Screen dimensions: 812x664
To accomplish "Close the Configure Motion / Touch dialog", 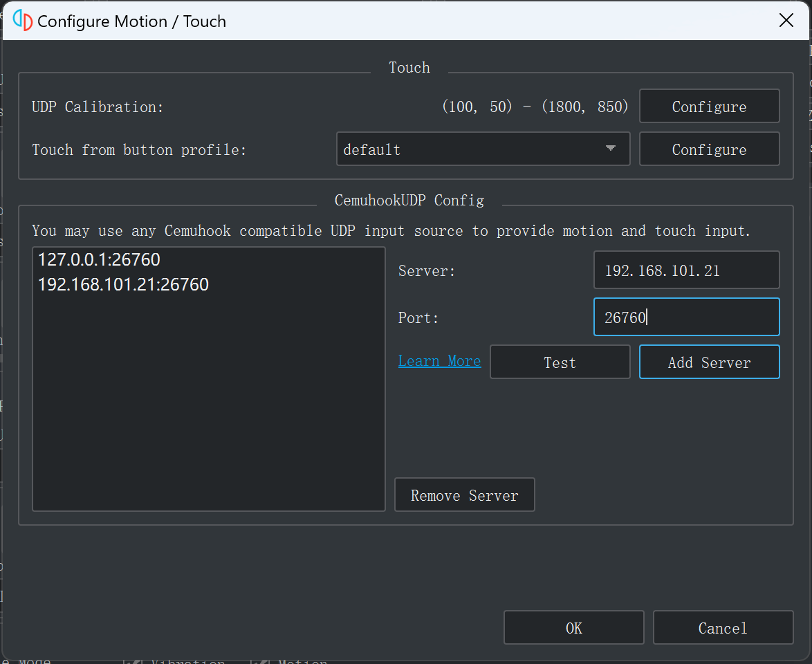I will coord(786,21).
